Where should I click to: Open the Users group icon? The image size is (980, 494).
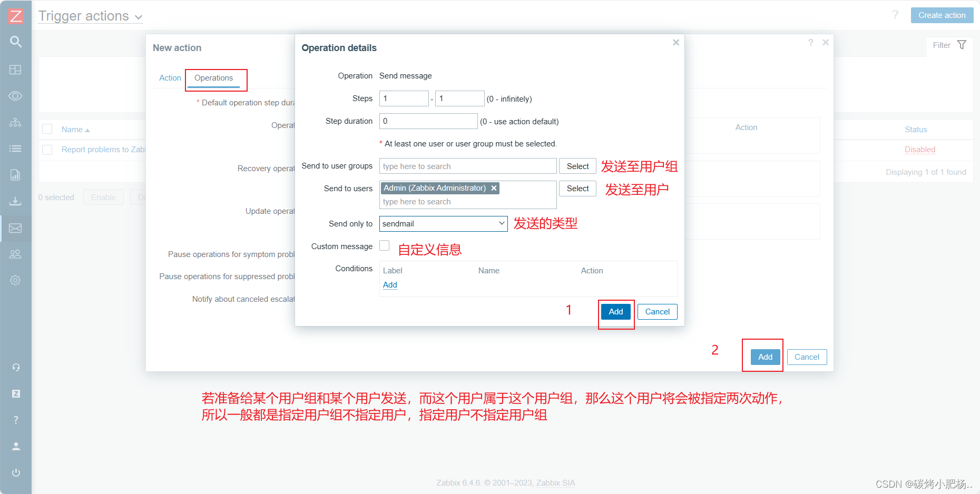point(16,254)
